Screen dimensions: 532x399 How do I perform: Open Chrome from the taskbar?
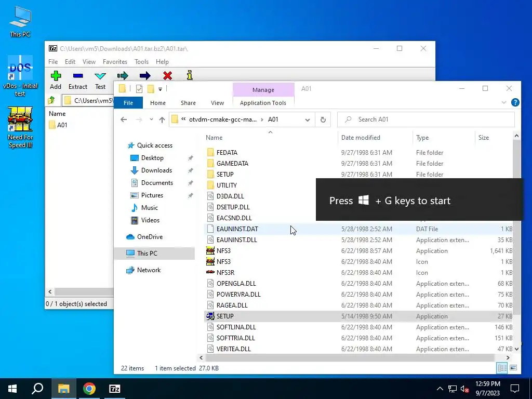click(x=89, y=389)
